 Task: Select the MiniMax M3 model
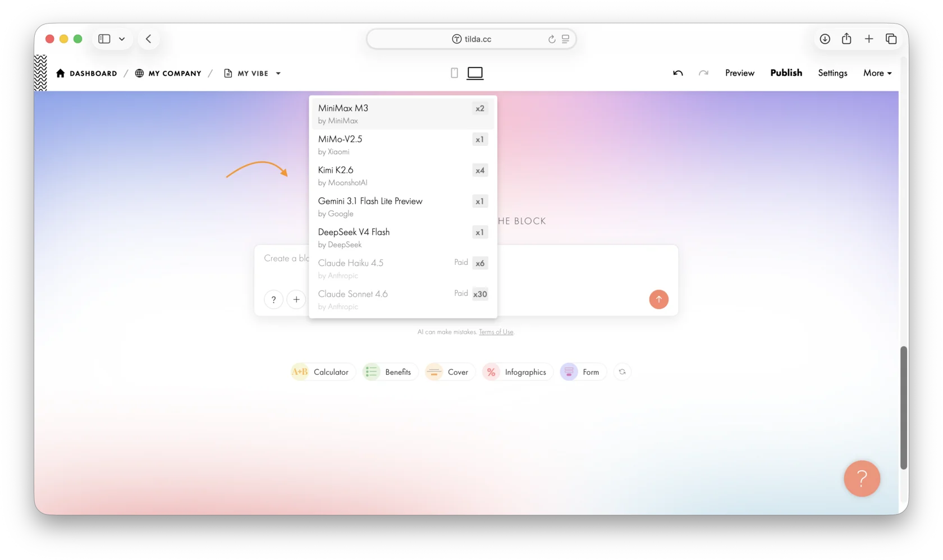[x=403, y=114]
